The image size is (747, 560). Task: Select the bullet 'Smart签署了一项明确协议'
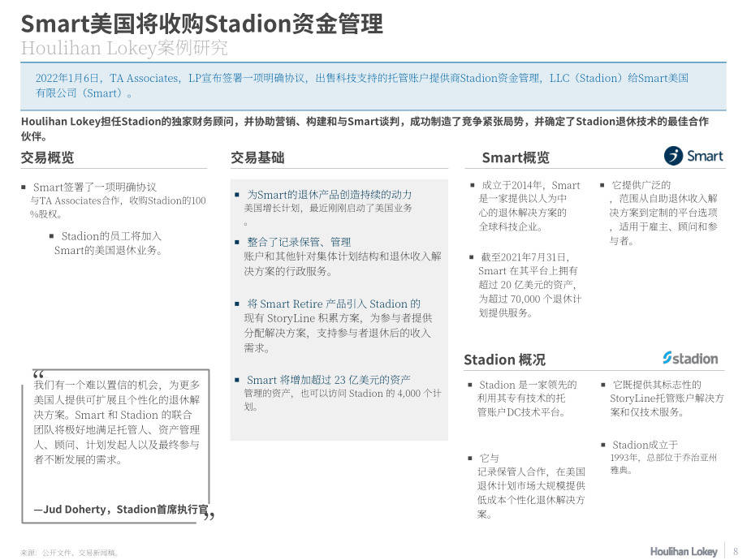(x=95, y=187)
